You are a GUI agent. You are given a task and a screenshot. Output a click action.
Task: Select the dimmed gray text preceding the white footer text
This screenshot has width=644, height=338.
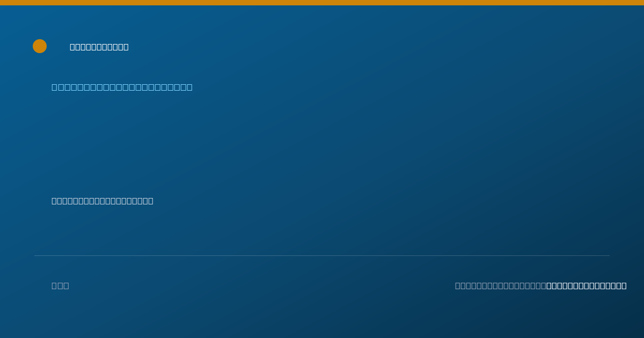tap(500, 285)
